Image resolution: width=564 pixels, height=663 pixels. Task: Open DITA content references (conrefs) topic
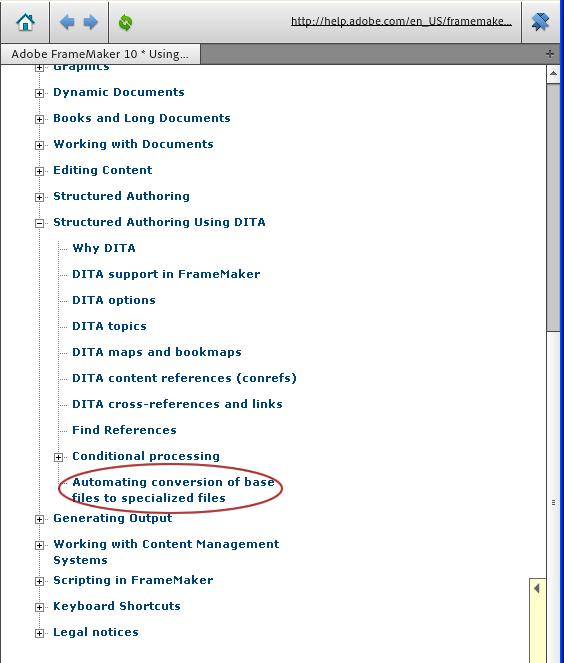[x=184, y=378]
